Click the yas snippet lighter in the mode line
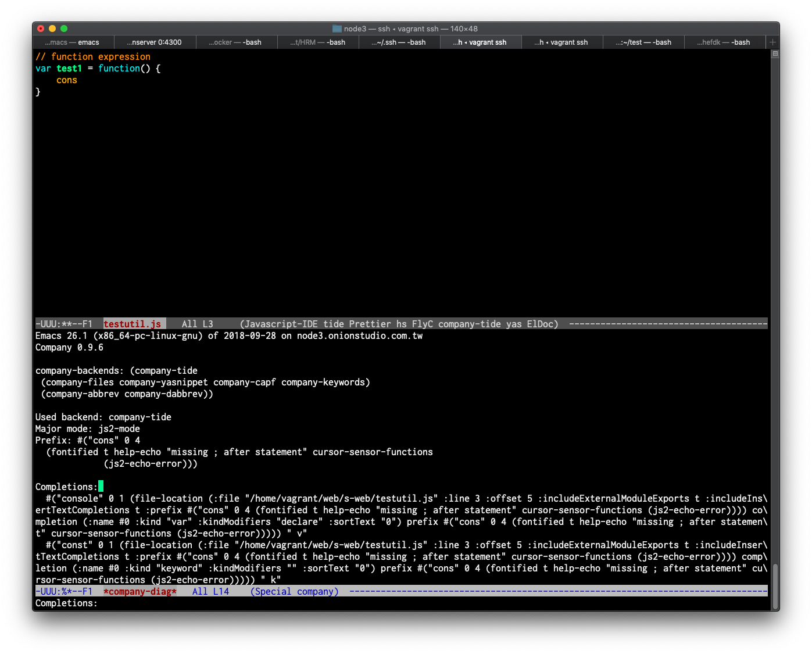 coord(514,324)
